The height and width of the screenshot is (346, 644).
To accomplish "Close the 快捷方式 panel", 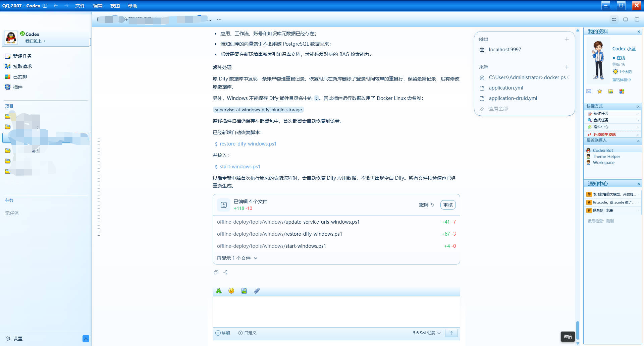I will click(638, 107).
